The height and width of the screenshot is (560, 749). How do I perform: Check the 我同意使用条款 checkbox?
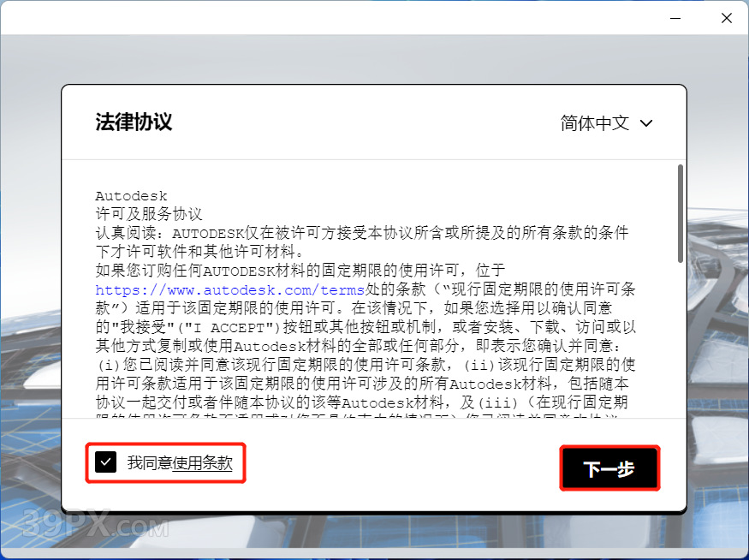coord(105,462)
